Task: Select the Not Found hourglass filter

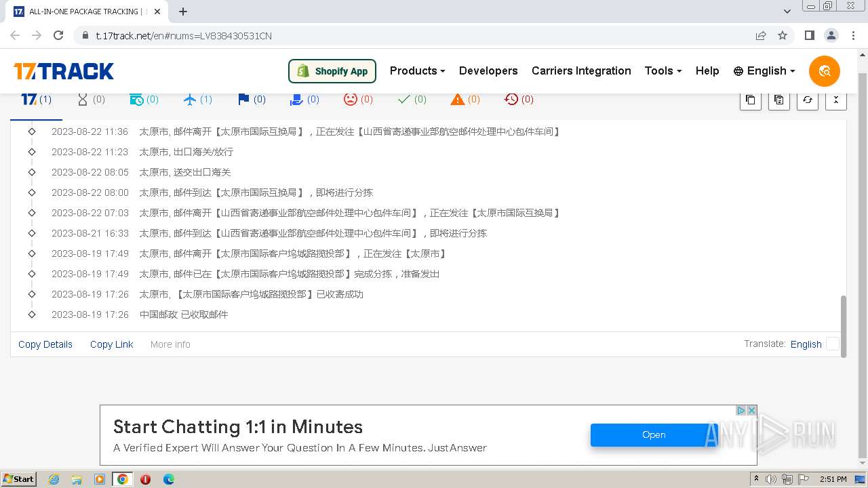Action: click(91, 100)
